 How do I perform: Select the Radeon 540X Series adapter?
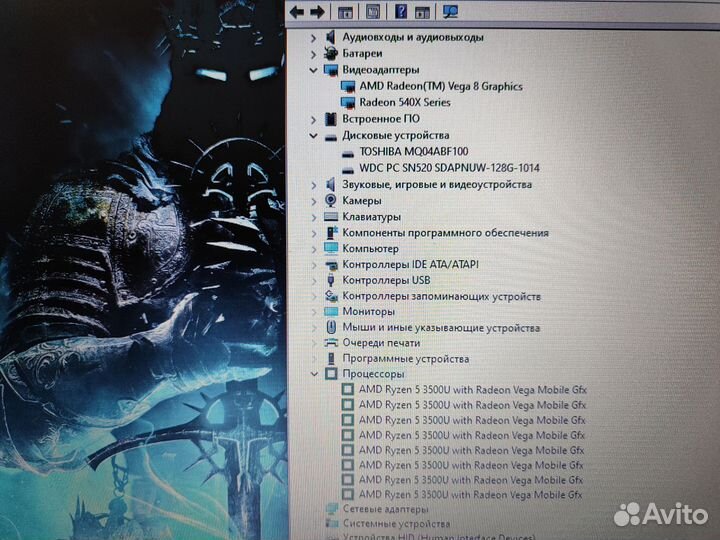pyautogui.click(x=404, y=102)
